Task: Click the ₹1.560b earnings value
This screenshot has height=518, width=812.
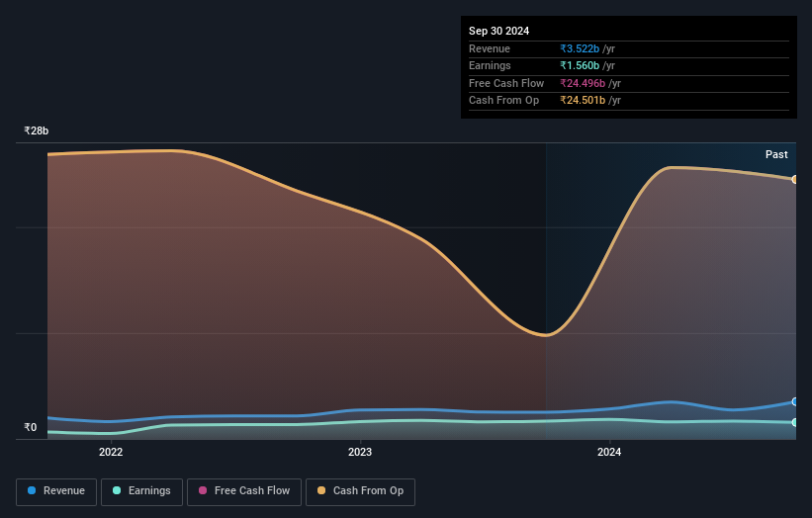Action: pyautogui.click(x=580, y=65)
